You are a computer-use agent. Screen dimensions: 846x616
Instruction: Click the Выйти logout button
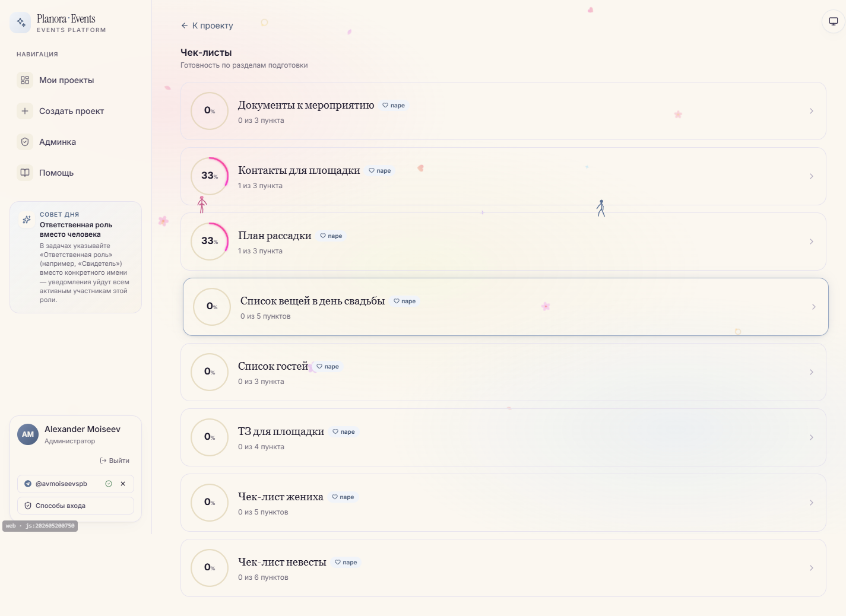click(115, 461)
